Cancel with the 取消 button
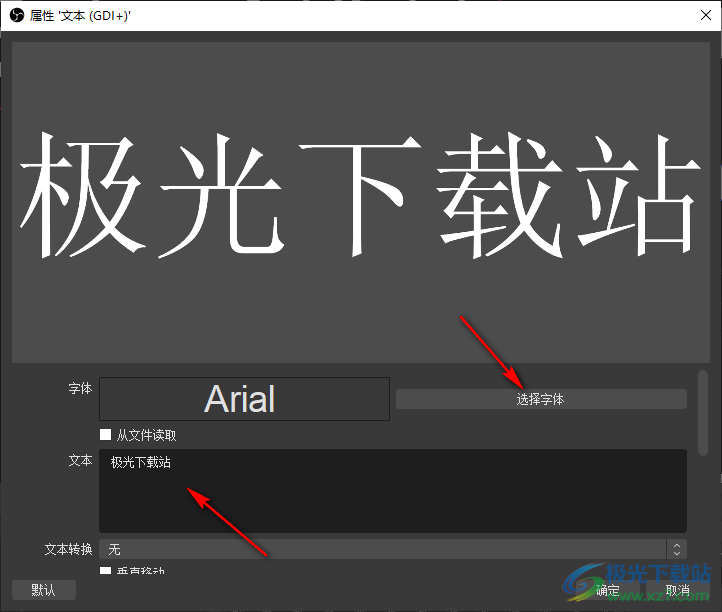 (677, 590)
